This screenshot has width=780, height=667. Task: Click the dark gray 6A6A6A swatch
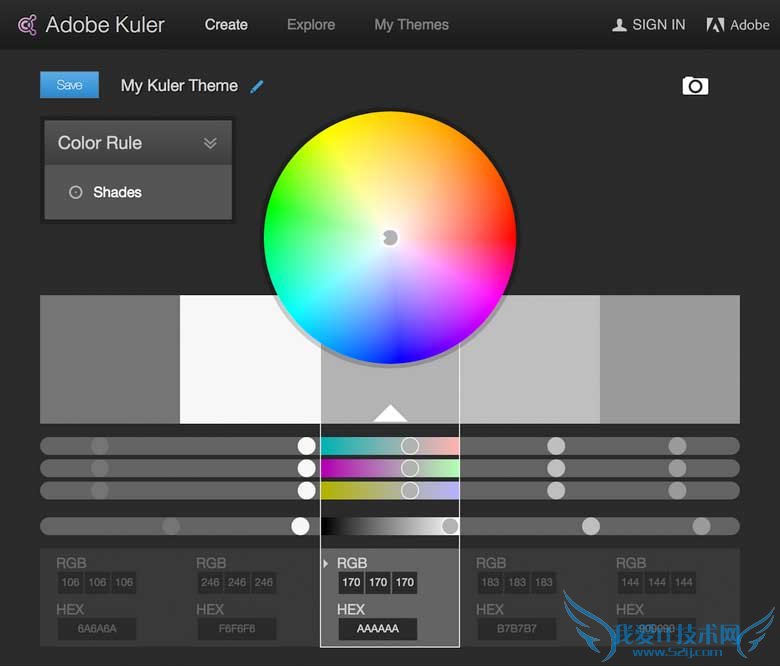pos(110,359)
